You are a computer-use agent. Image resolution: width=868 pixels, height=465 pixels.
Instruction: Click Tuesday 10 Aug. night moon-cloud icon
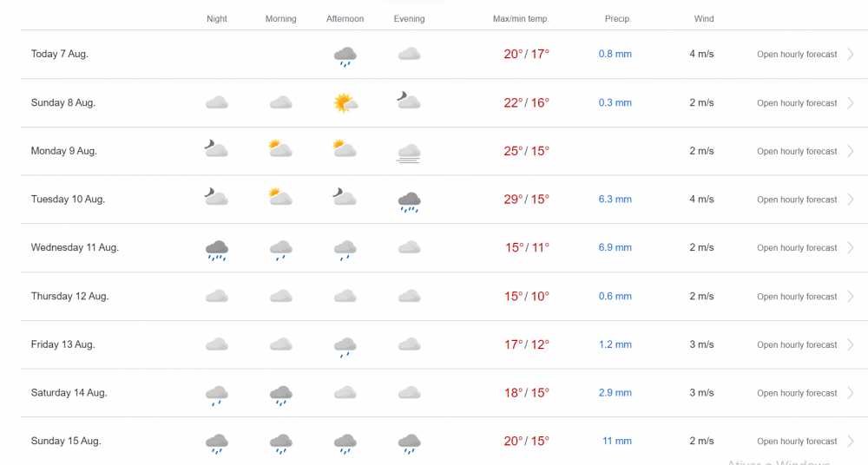217,198
